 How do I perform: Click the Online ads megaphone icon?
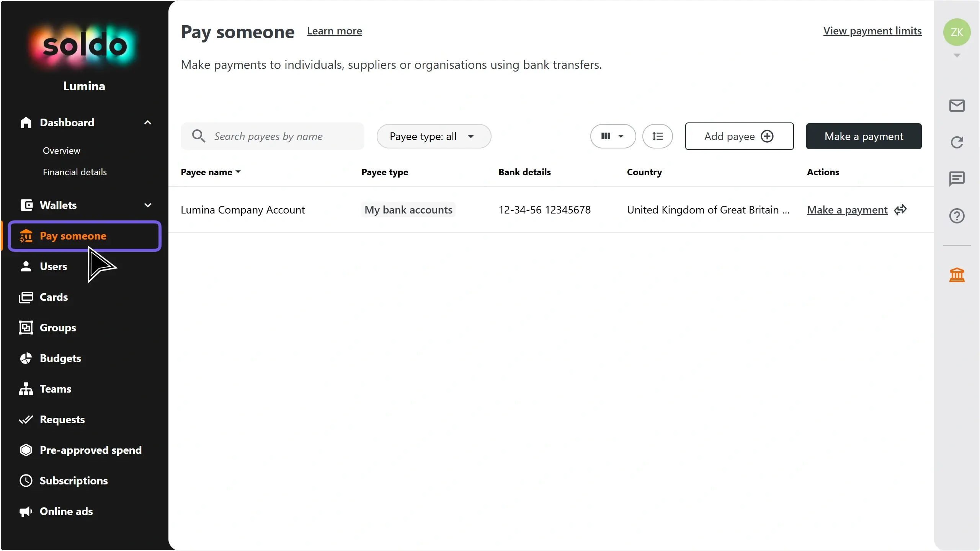(26, 512)
